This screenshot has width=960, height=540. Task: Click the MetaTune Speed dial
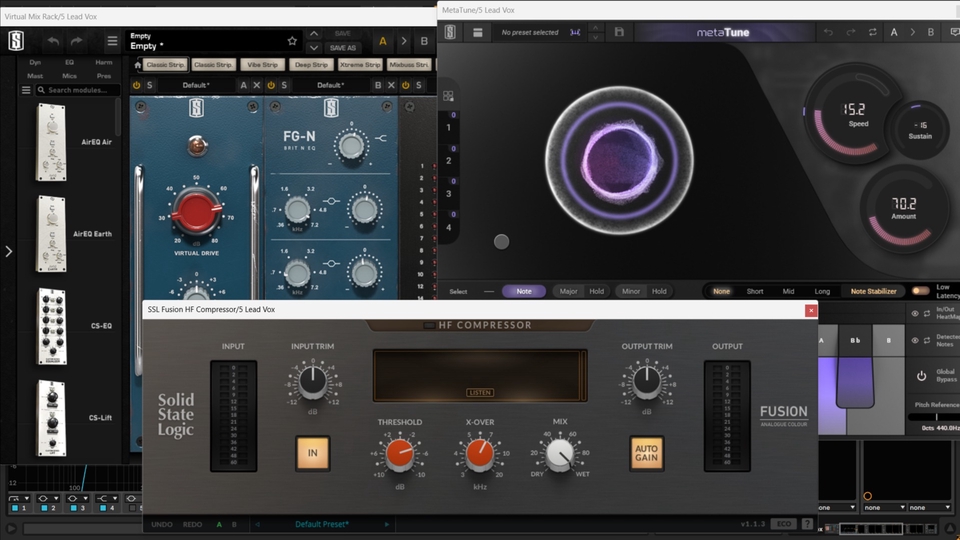click(x=853, y=114)
